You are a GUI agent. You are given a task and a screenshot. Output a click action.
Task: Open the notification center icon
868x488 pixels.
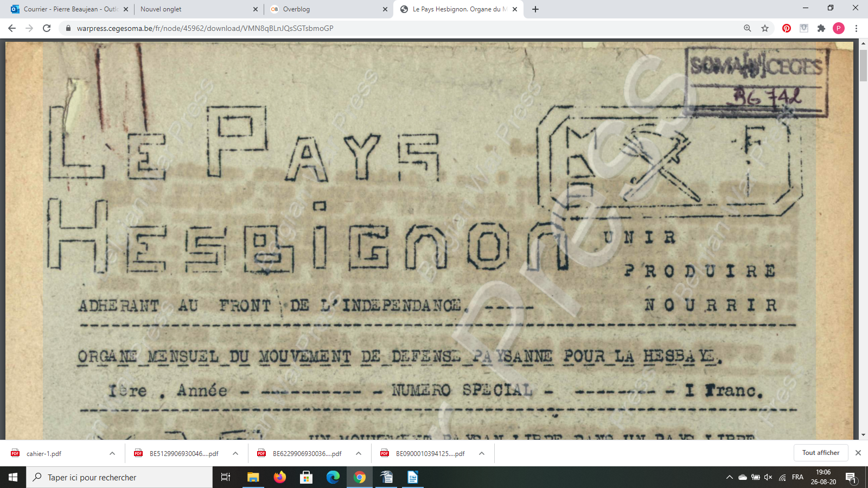coord(851,477)
